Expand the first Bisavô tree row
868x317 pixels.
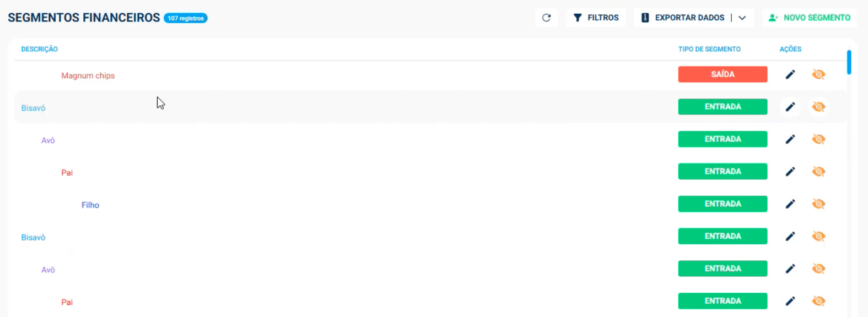[33, 108]
